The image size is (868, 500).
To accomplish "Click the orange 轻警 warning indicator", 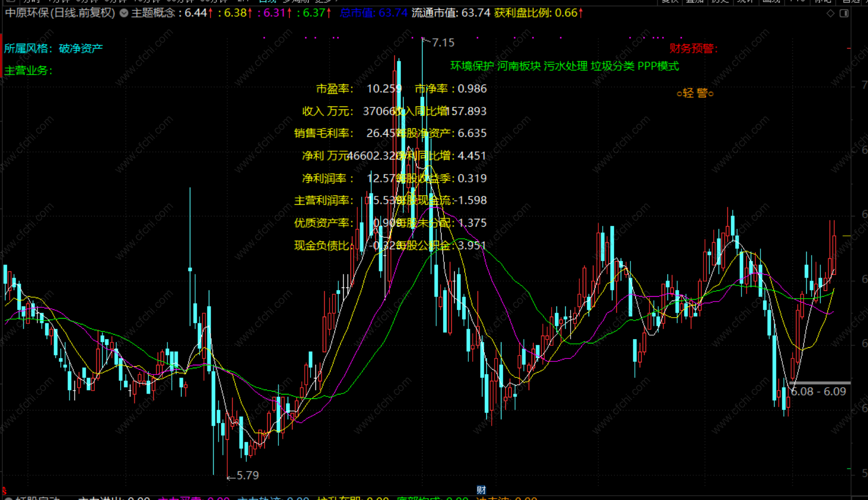I will click(695, 93).
